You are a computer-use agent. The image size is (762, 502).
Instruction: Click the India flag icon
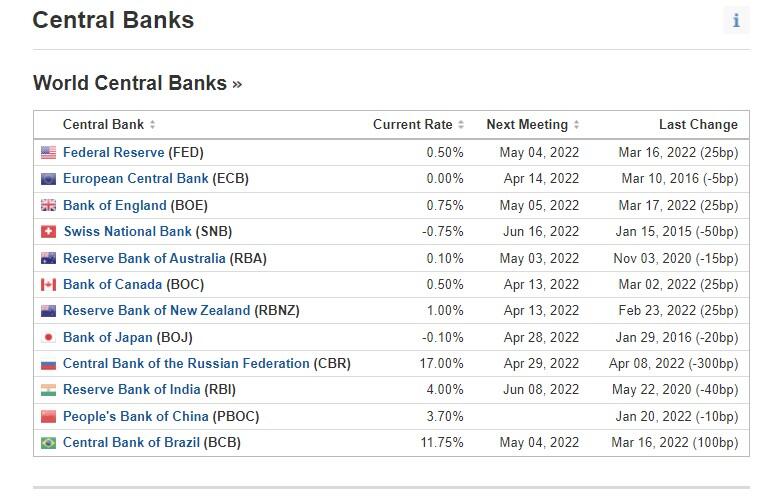pos(48,390)
